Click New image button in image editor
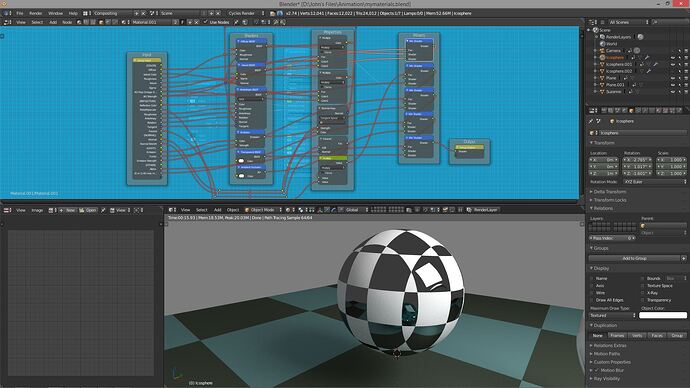 click(x=67, y=210)
